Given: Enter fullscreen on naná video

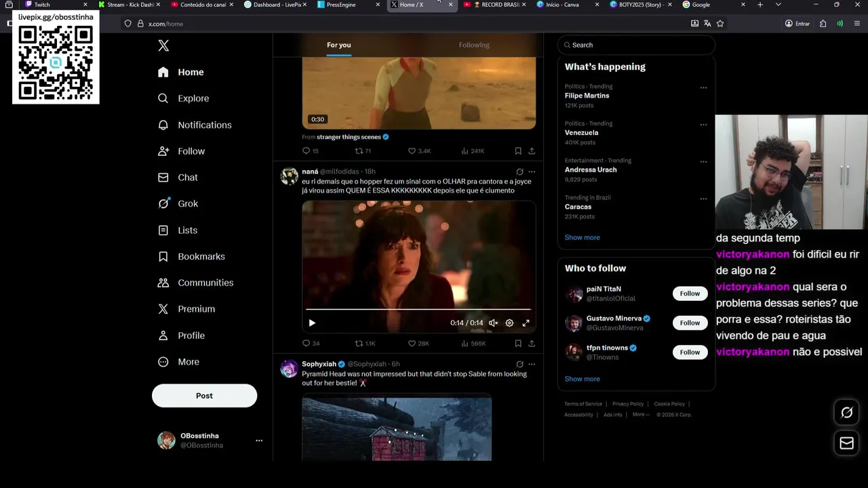Looking at the screenshot, I should (526, 323).
